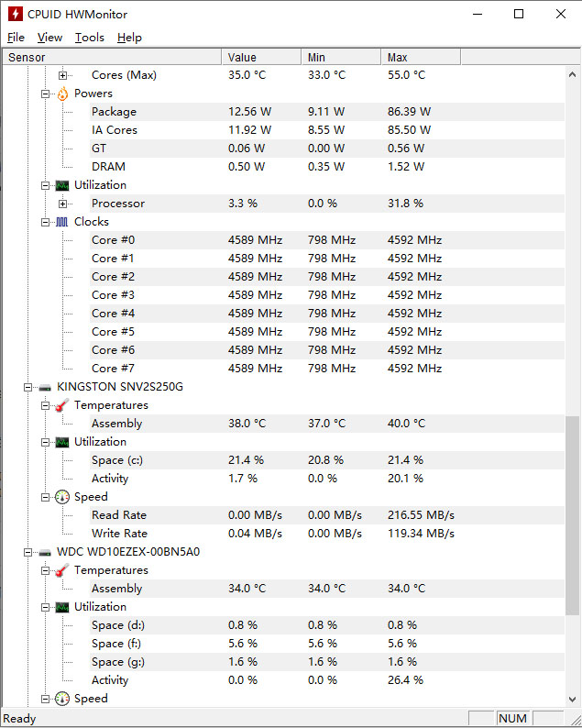Click the flame icon beside Powers
Viewport: 582px width, 728px height.
pyautogui.click(x=62, y=94)
